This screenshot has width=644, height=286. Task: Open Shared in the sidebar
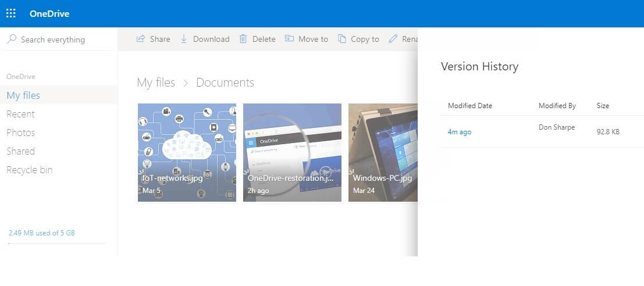(20, 151)
